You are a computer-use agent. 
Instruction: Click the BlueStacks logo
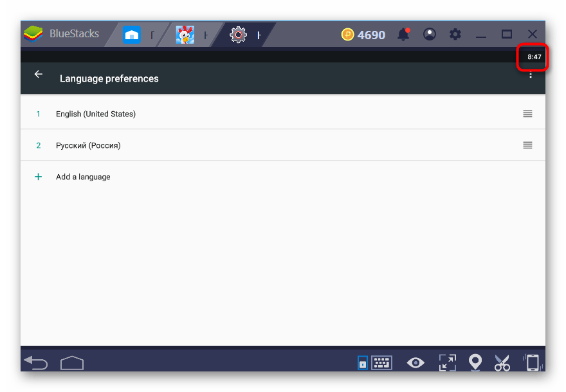pyautogui.click(x=33, y=34)
